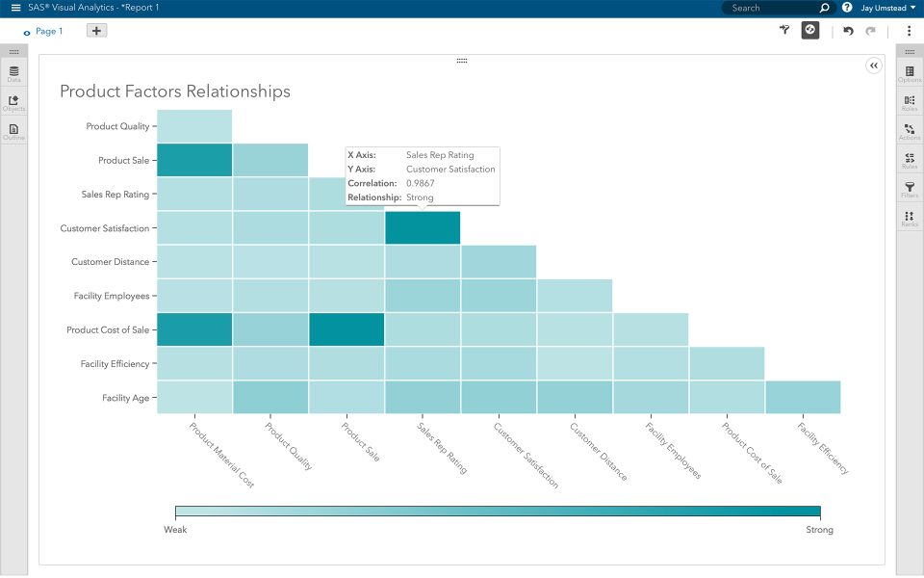
Task: Collapse the right chart panel with double chevron
Action: coord(873,66)
